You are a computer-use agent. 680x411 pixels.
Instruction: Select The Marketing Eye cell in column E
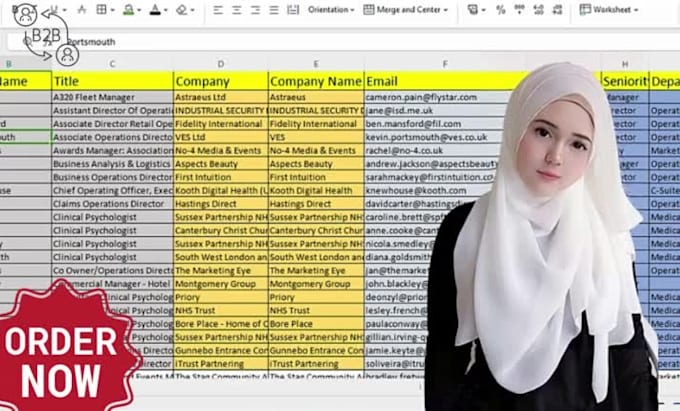316,271
